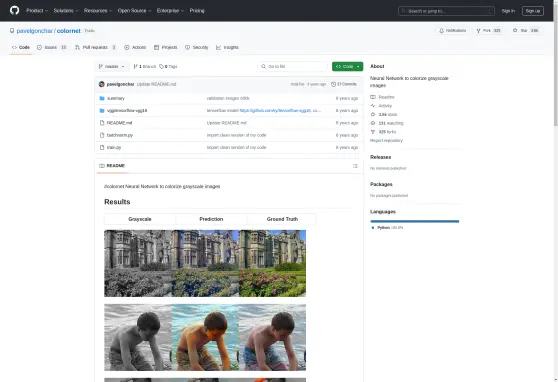
Task: Open the pavelgonchar owner profile
Action: pyautogui.click(x=35, y=31)
